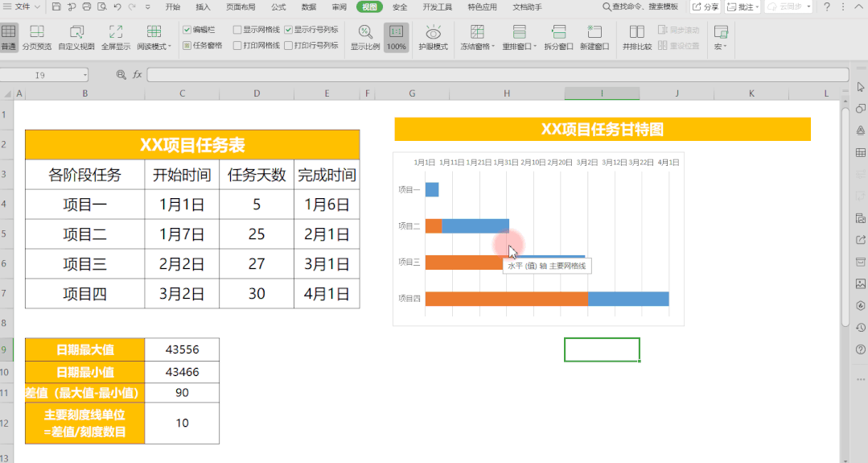
Task: Click the 显示比例 zoom ratio icon
Action: [364, 32]
